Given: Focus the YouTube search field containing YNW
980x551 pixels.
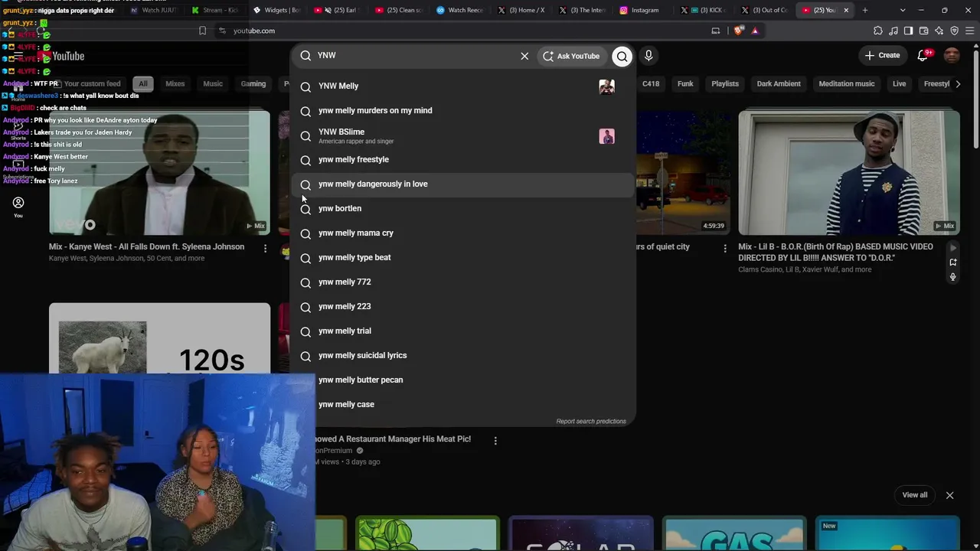Looking at the screenshot, I should coord(413,56).
